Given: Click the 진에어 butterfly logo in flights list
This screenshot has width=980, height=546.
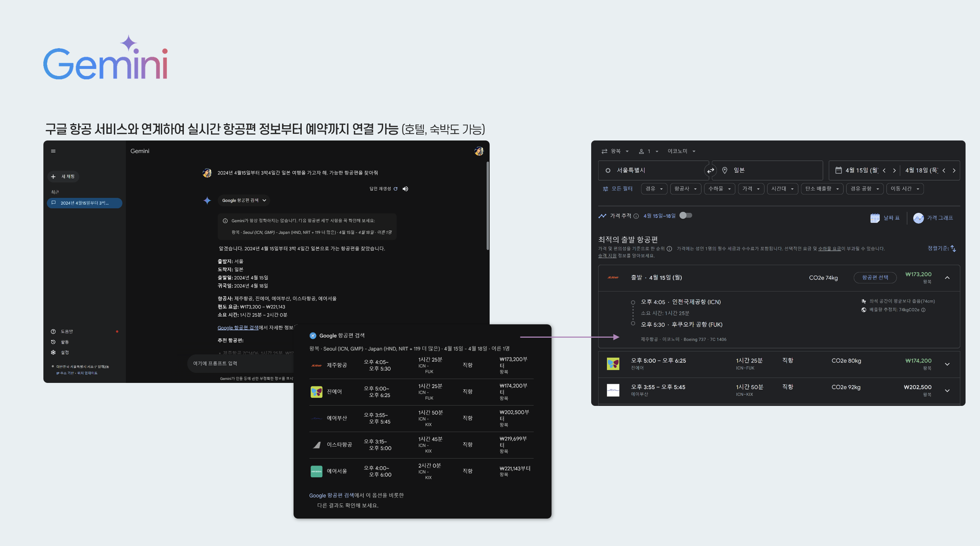Looking at the screenshot, I should [x=613, y=364].
